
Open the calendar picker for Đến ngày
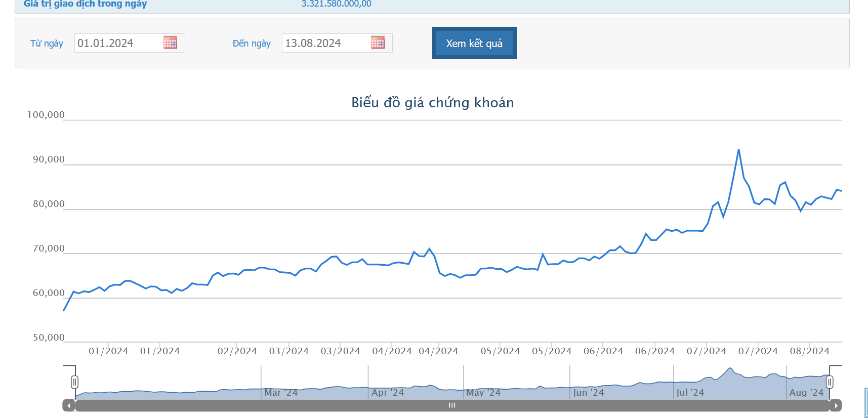coord(378,43)
